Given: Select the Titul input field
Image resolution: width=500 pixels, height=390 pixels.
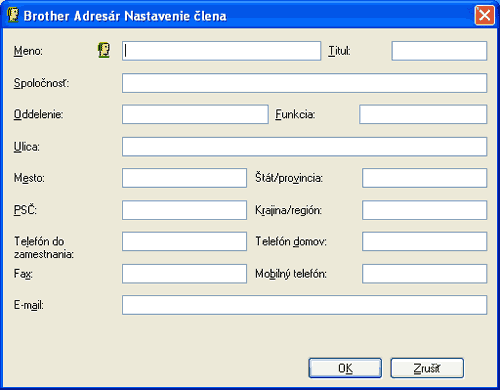Looking at the screenshot, I should point(439,51).
